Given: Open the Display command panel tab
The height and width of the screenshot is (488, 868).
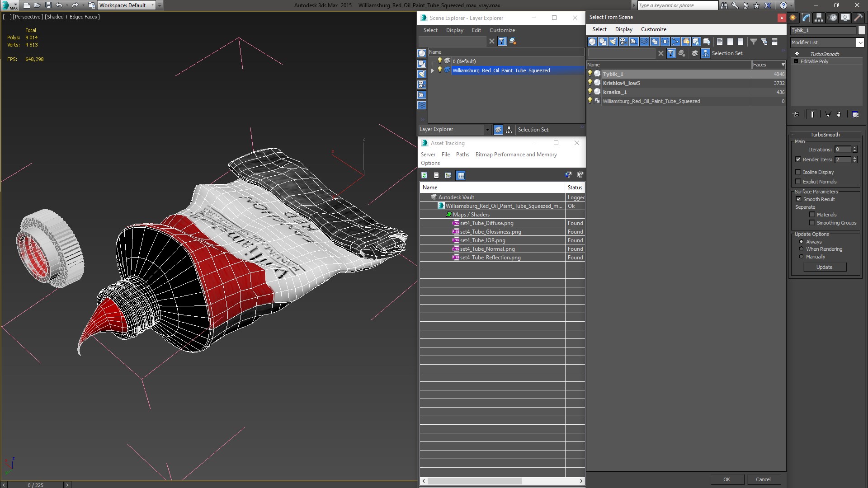Looking at the screenshot, I should [x=845, y=18].
